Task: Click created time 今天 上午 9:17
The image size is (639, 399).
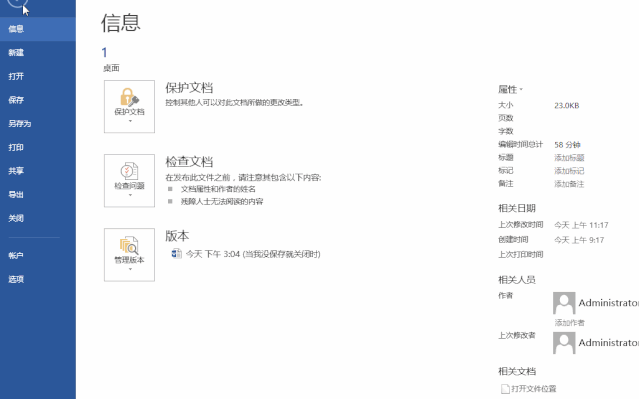Action: click(x=579, y=240)
